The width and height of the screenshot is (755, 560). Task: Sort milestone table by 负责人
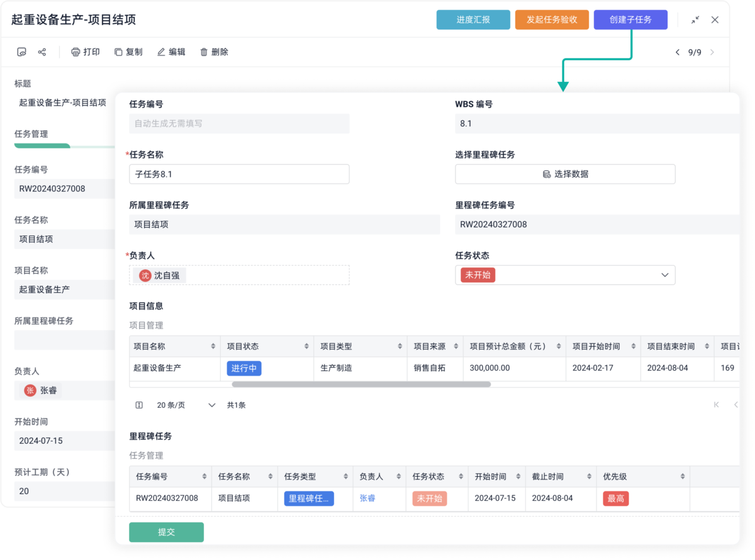tap(398, 477)
